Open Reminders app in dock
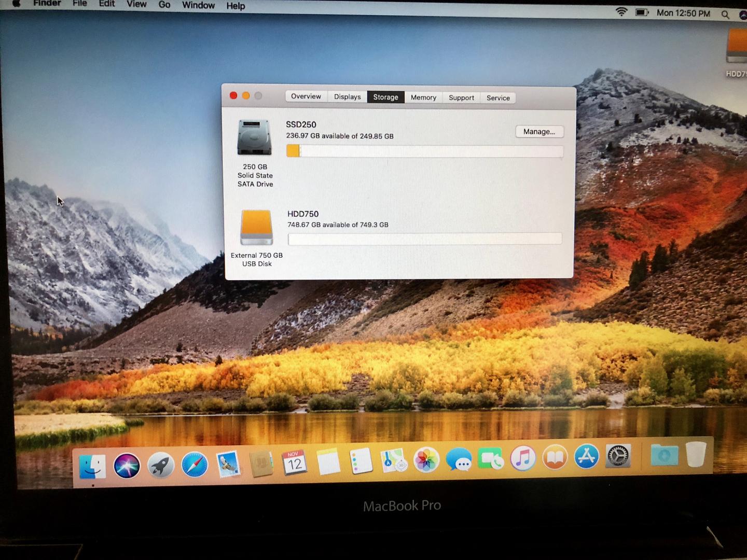The height and width of the screenshot is (560, 747). pyautogui.click(x=361, y=461)
